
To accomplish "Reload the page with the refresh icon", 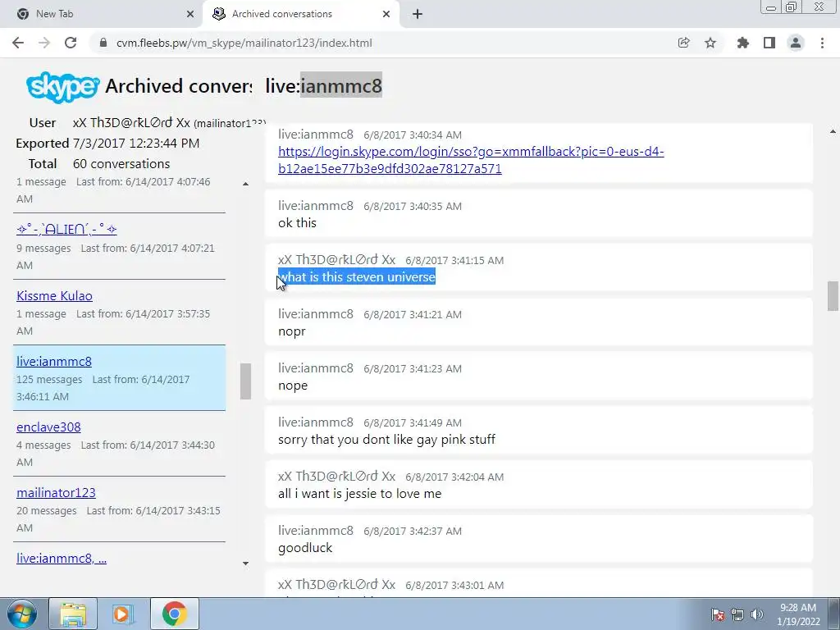I will click(x=71, y=43).
